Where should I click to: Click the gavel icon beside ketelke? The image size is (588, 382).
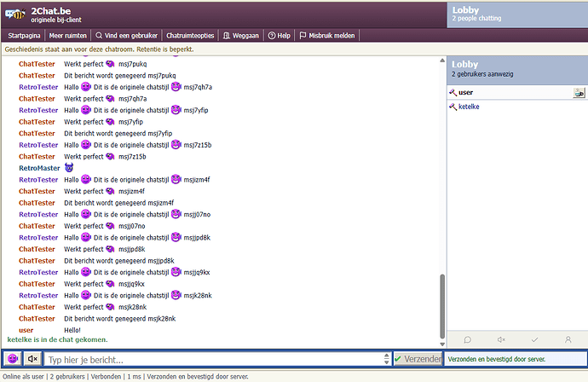click(453, 107)
